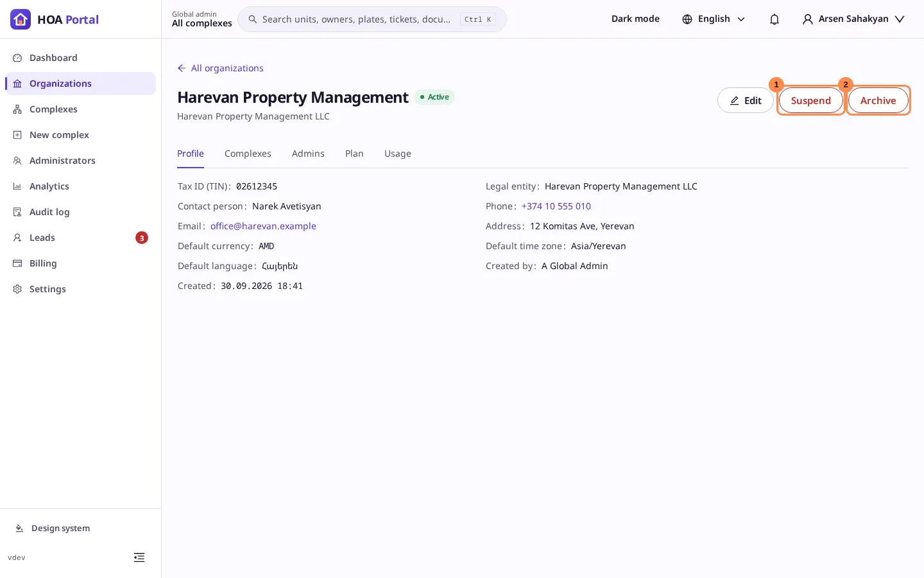
Task: Focus the global search field
Action: tap(372, 19)
